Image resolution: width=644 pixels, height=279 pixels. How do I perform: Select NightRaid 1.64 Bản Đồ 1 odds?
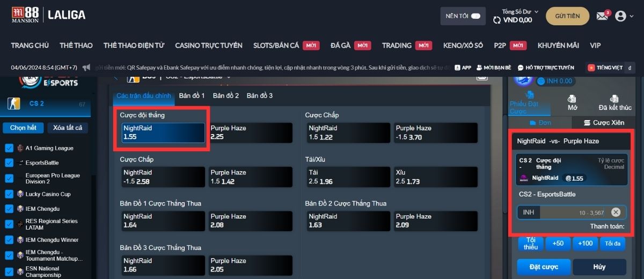point(163,221)
